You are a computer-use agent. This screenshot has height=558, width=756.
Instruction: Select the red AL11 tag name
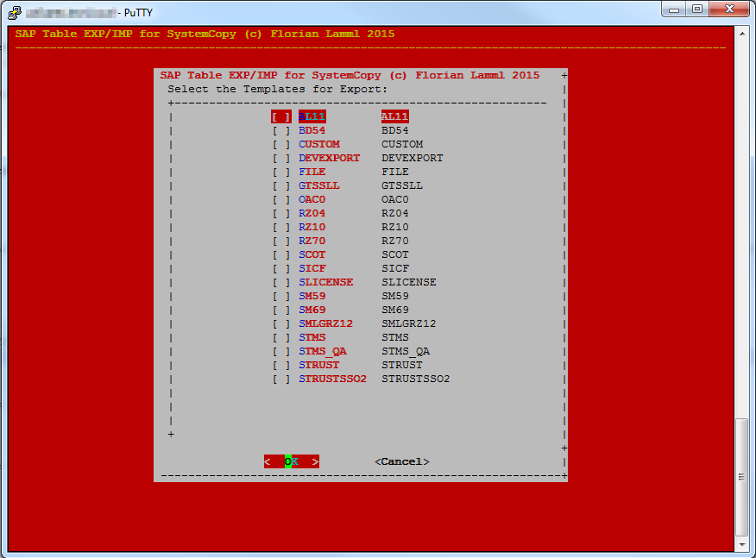click(312, 116)
